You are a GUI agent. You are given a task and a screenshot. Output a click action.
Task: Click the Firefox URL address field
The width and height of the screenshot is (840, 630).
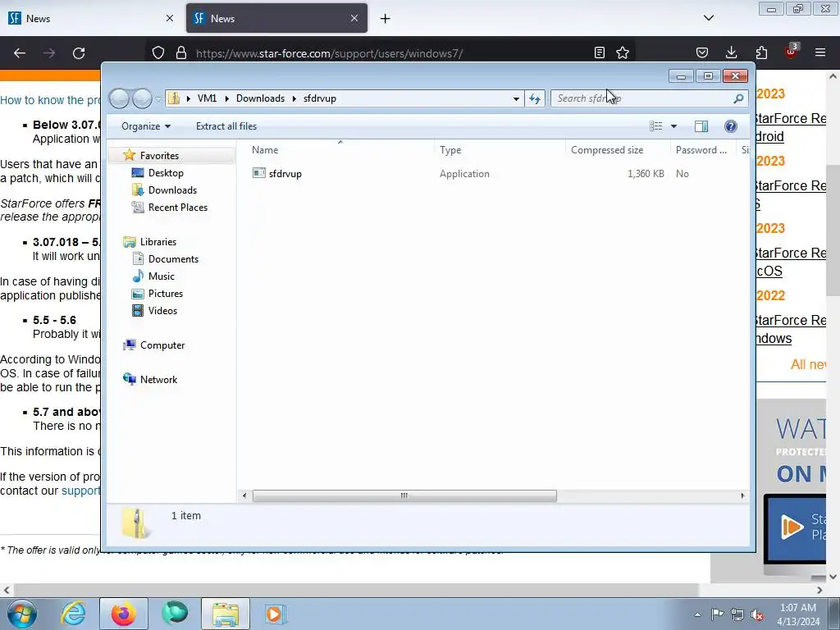pos(391,53)
